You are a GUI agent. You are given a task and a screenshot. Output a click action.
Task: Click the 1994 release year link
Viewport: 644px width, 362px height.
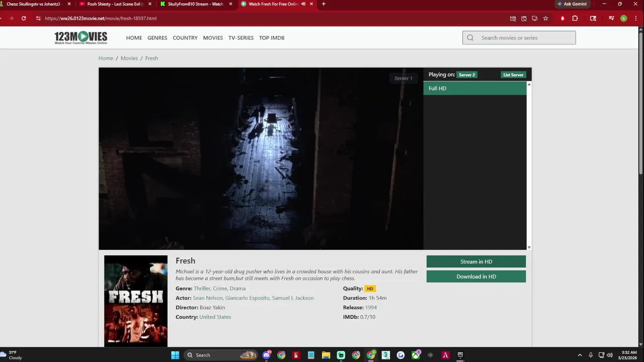tap(371, 308)
